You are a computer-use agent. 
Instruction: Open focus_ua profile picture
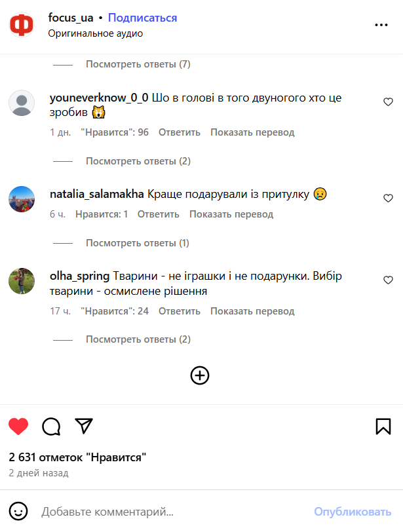coord(22,25)
